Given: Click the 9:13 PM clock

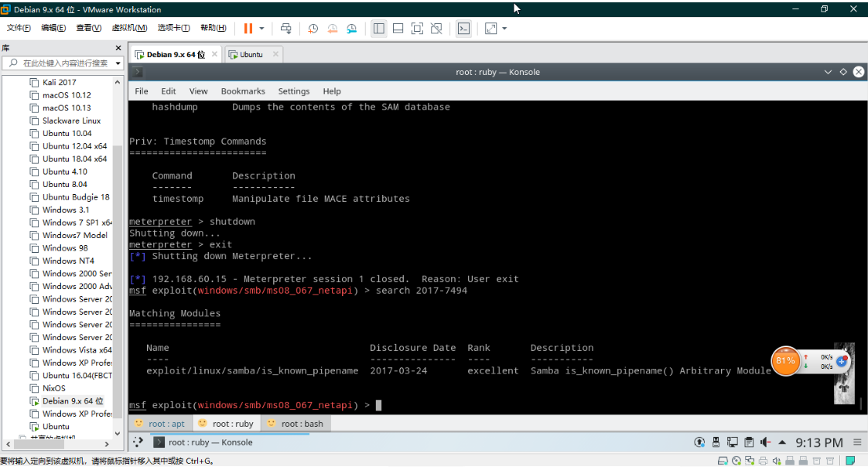Looking at the screenshot, I should [x=819, y=443].
